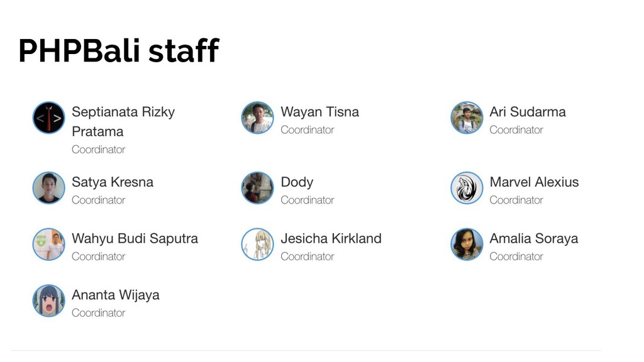Click Marvel Alexius's wolf avatar
This screenshot has width=644, height=362.
point(467,188)
